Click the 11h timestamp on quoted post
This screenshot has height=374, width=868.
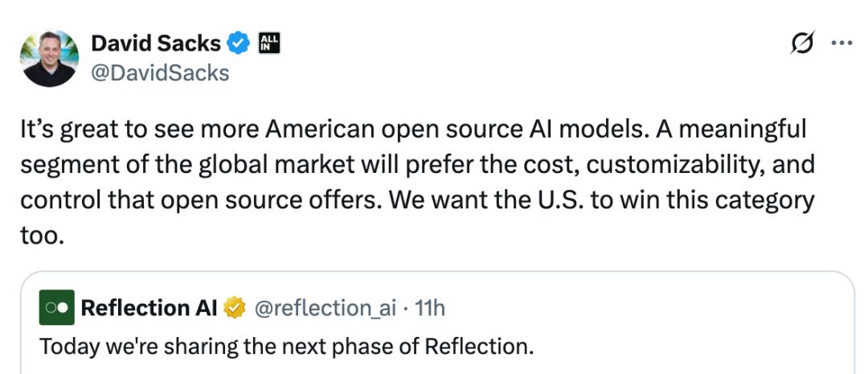429,307
